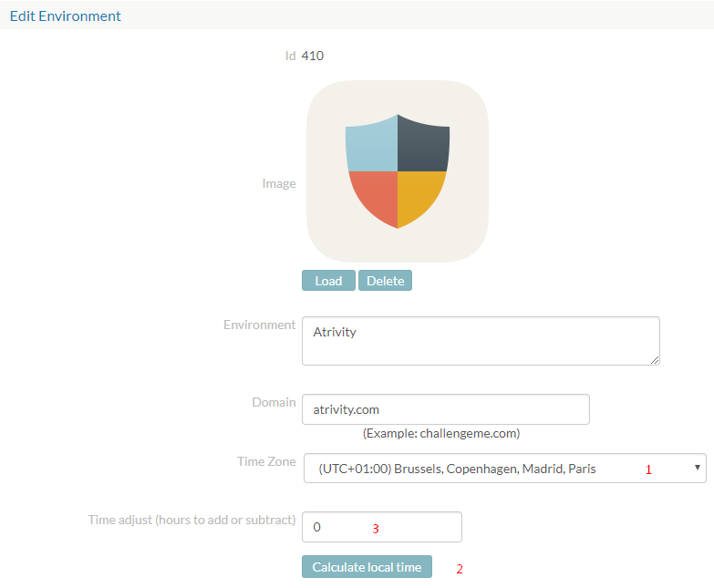Image resolution: width=714 pixels, height=588 pixels.
Task: Click the Time Zone label
Action: (266, 461)
